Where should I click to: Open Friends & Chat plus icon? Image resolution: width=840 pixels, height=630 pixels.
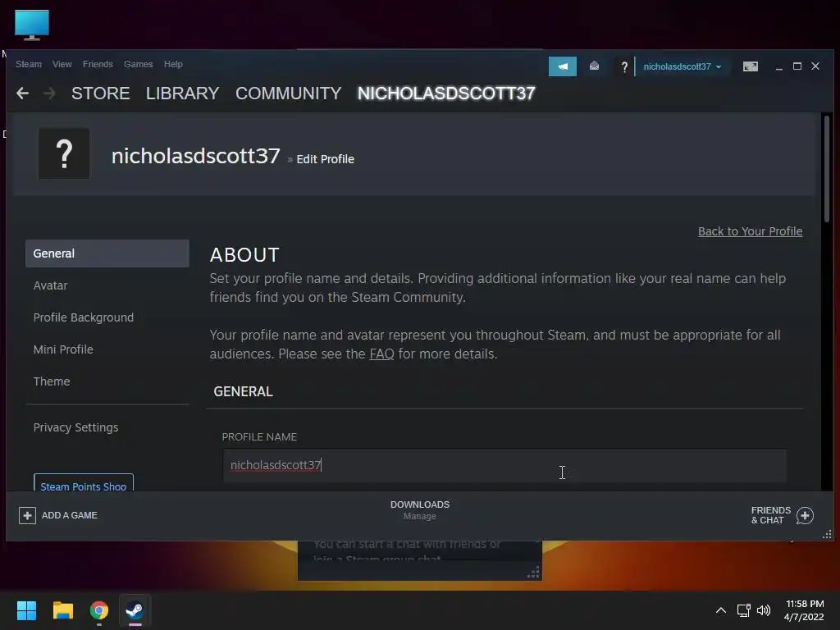[805, 515]
